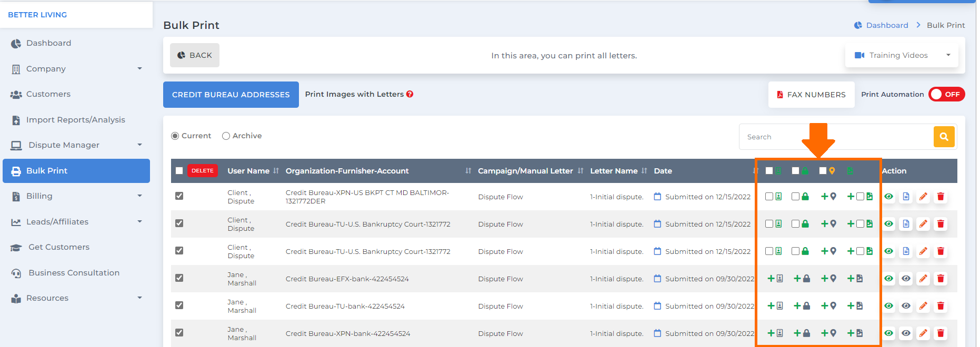This screenshot has width=980, height=347.
Task: Open Import Reports/Analysis in the sidebar
Action: pyautogui.click(x=76, y=120)
